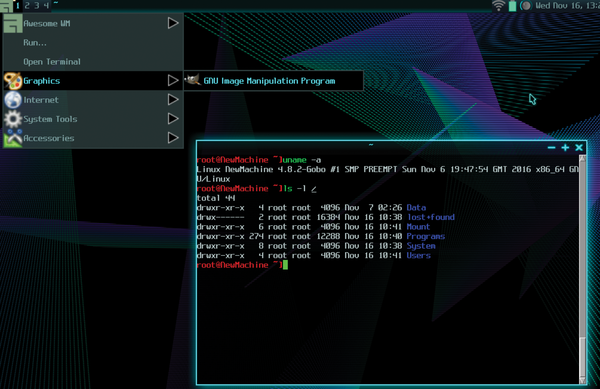This screenshot has width=600, height=389.
Task: Click the Mount directory name
Action: pyautogui.click(x=418, y=227)
